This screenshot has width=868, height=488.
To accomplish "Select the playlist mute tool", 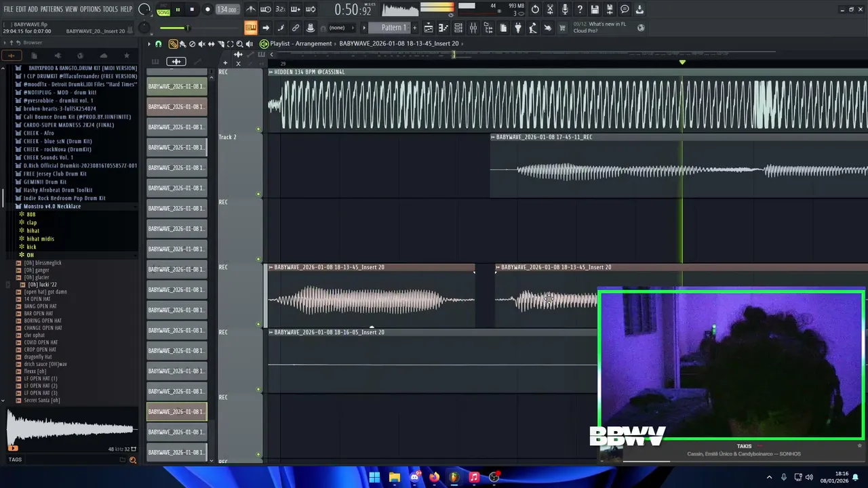I will tap(201, 44).
